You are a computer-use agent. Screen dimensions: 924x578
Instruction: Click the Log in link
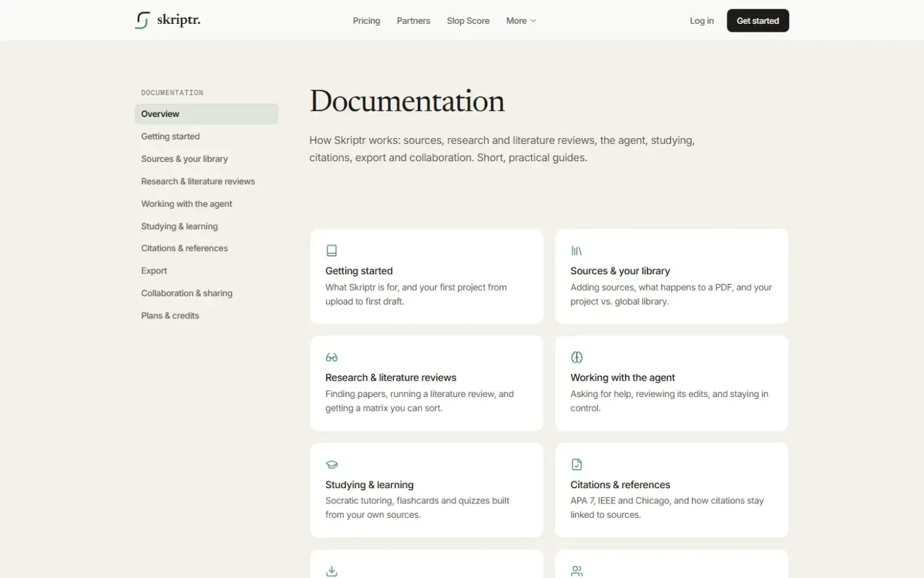coord(702,20)
